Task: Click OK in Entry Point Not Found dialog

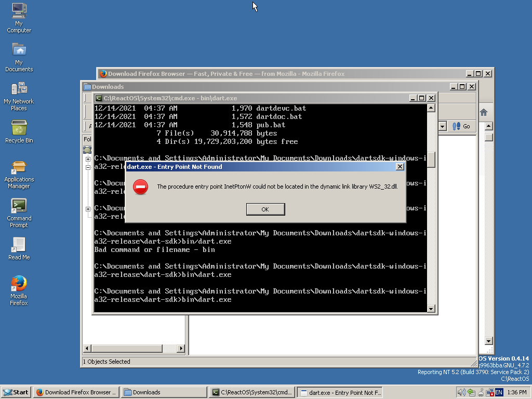Action: pos(265,209)
